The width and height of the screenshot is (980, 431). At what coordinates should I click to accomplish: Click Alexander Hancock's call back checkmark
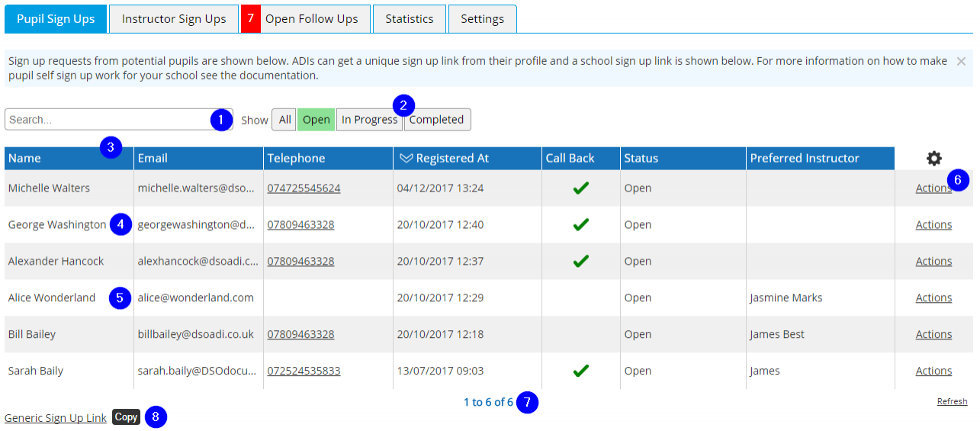(580, 261)
